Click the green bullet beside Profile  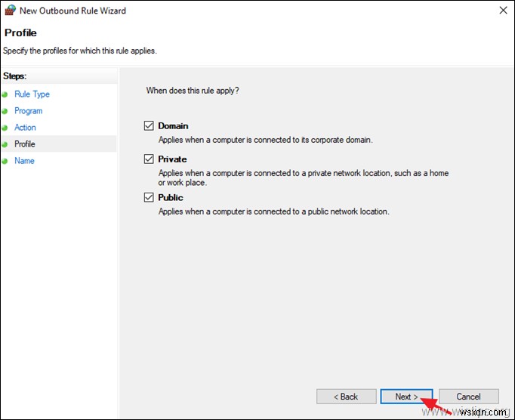[5, 144]
